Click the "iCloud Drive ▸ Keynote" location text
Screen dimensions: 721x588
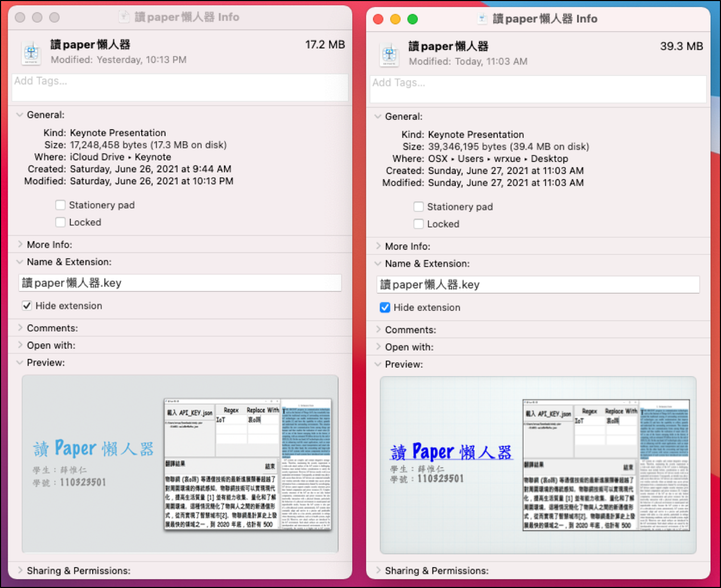point(120,157)
